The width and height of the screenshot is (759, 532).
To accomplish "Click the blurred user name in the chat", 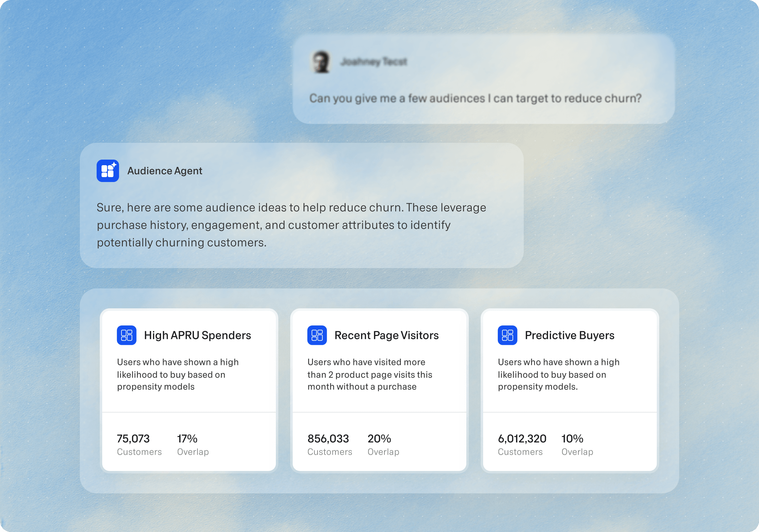I will (374, 62).
